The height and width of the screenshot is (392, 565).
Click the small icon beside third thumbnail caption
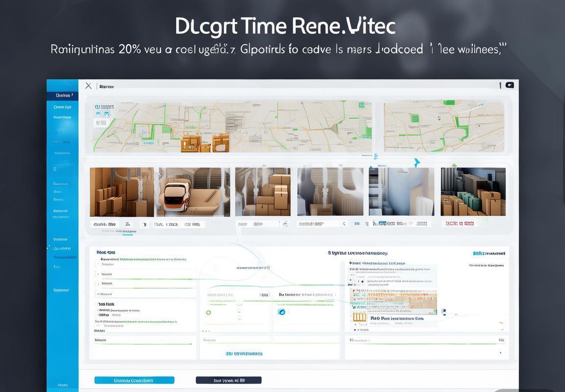tap(285, 224)
